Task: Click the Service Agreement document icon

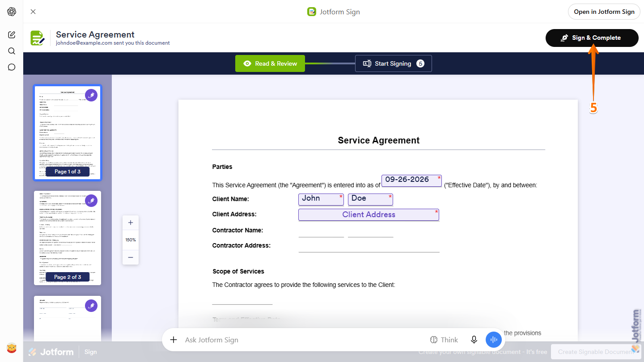Action: coord(38,38)
